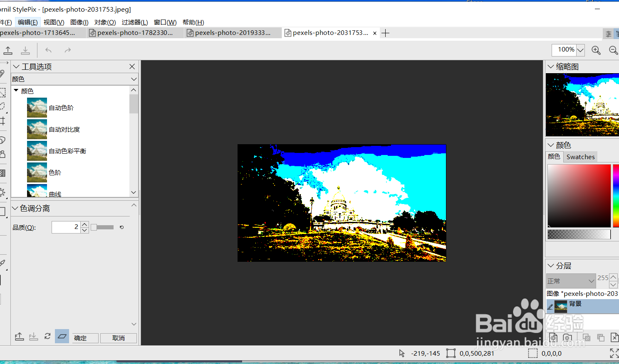Viewport: 619px width, 364px height.
Task: Click the 取消 button
Action: click(x=119, y=338)
